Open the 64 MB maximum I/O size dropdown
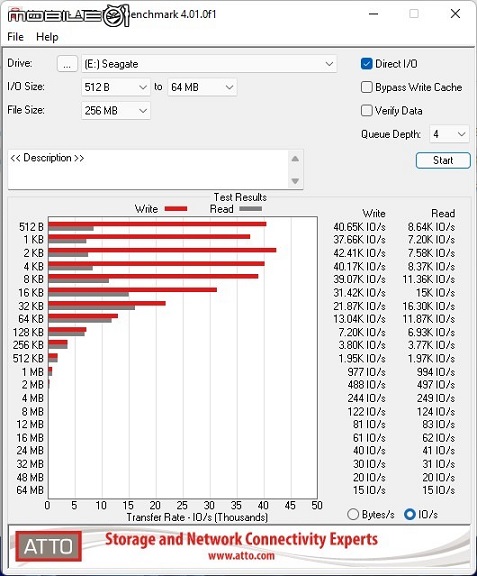Image resolution: width=477 pixels, height=576 pixels. 202,87
